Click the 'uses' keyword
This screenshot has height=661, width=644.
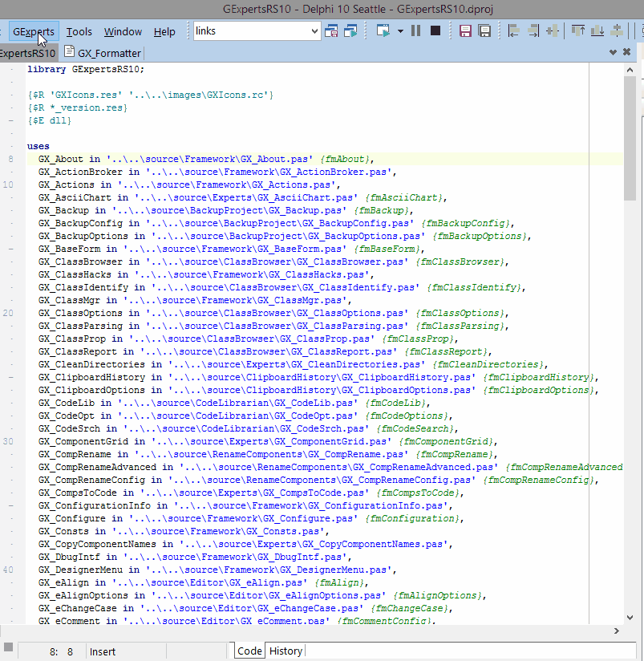pos(38,146)
